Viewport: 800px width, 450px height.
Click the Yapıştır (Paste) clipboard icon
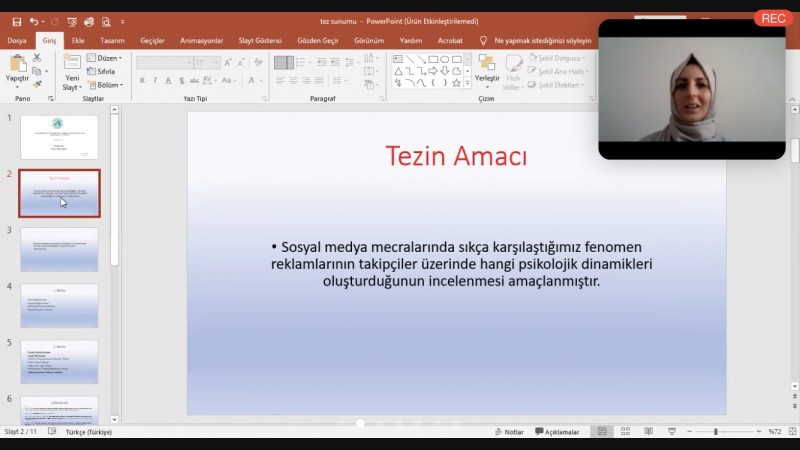click(17, 64)
